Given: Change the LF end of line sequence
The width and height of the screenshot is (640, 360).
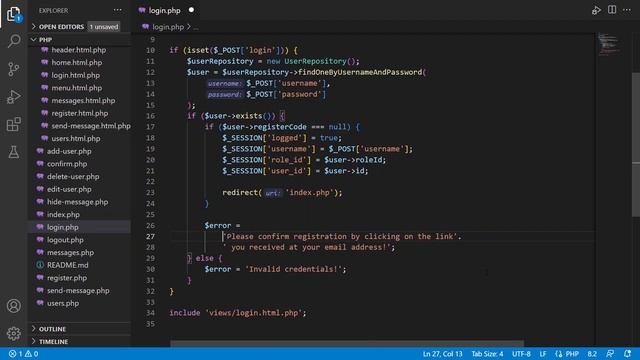Looking at the screenshot, I should tap(543, 354).
